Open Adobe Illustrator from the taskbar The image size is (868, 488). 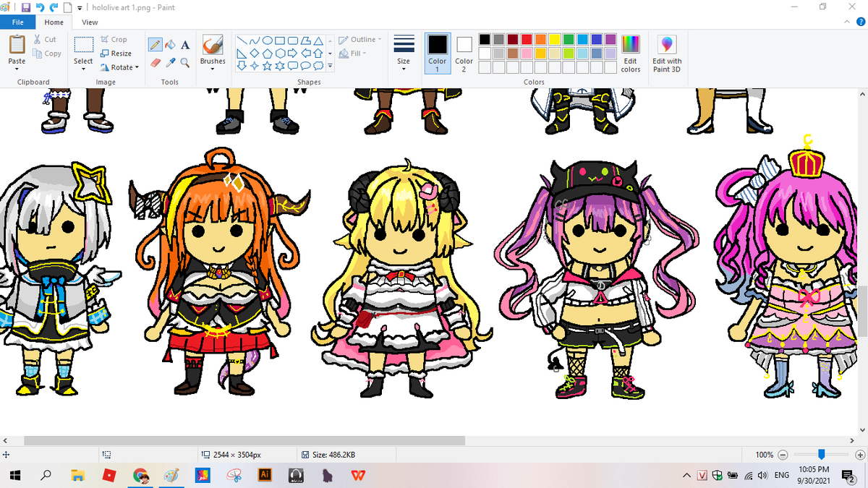265,476
